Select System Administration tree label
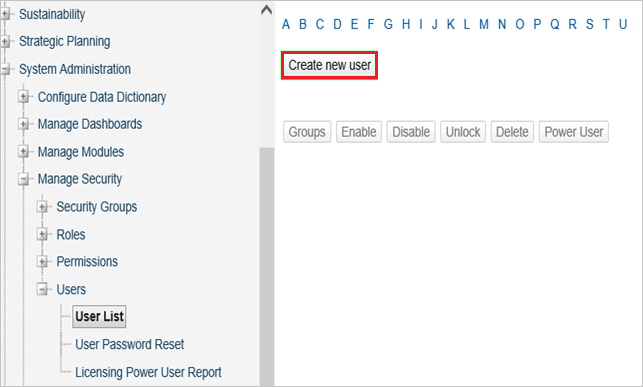643x387 pixels. (75, 69)
